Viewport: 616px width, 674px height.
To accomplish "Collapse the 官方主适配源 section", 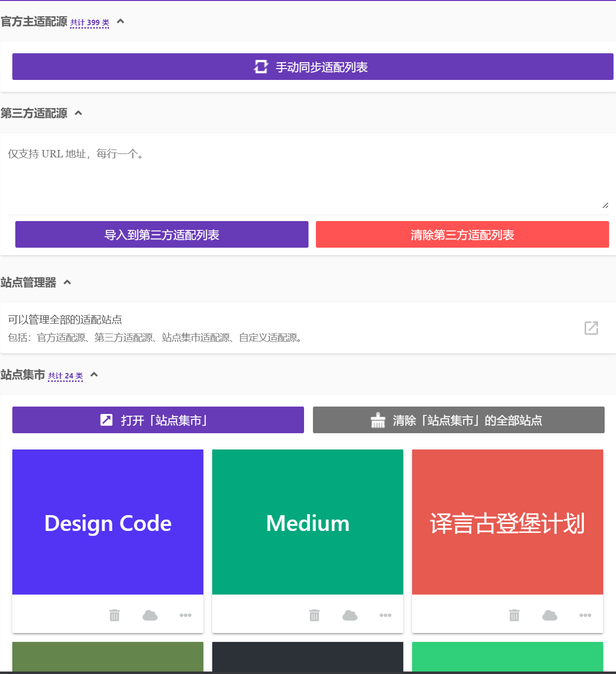I will (120, 22).
